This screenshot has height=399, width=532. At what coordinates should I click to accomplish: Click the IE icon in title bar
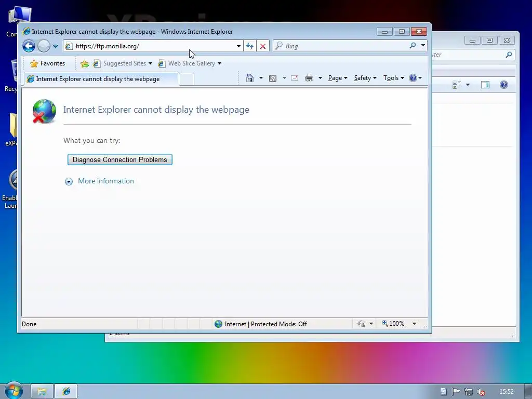click(x=26, y=32)
